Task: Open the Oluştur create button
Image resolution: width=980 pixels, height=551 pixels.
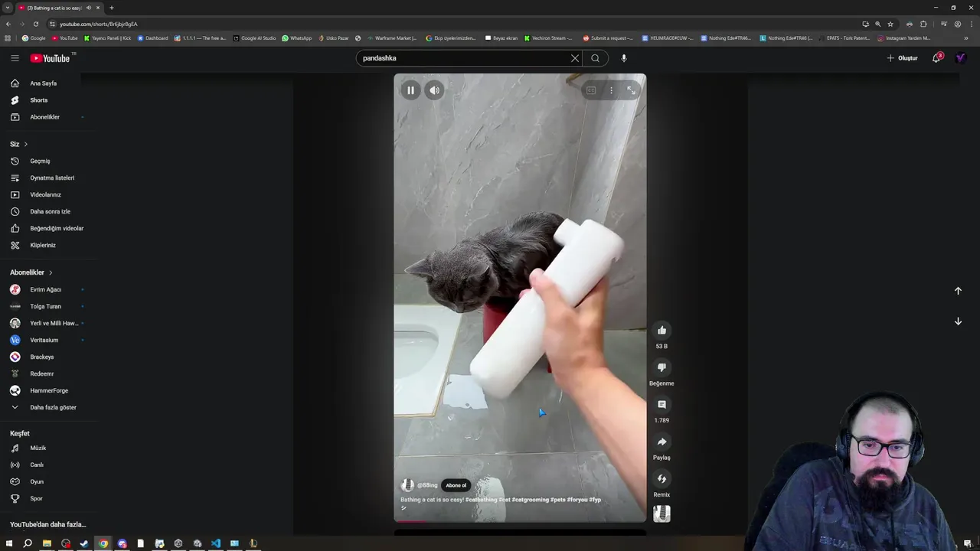Action: tap(902, 58)
